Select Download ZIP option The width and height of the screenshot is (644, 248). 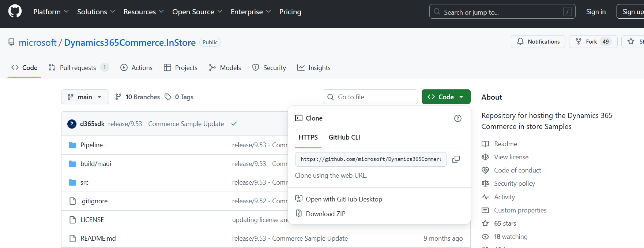click(325, 214)
